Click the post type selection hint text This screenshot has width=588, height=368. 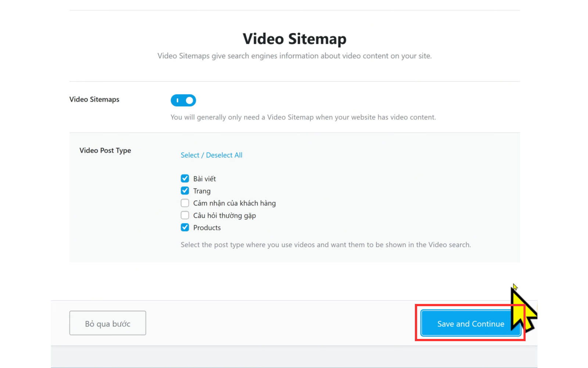tap(326, 245)
